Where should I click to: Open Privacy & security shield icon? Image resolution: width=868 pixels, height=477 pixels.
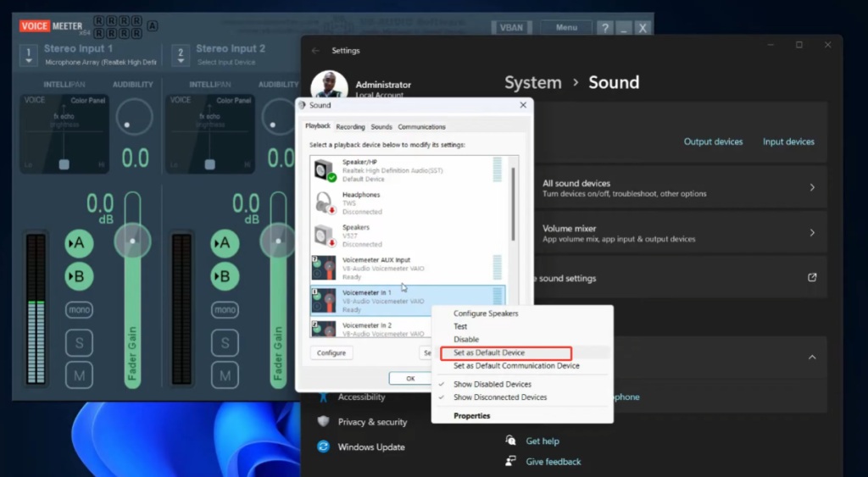(x=323, y=422)
